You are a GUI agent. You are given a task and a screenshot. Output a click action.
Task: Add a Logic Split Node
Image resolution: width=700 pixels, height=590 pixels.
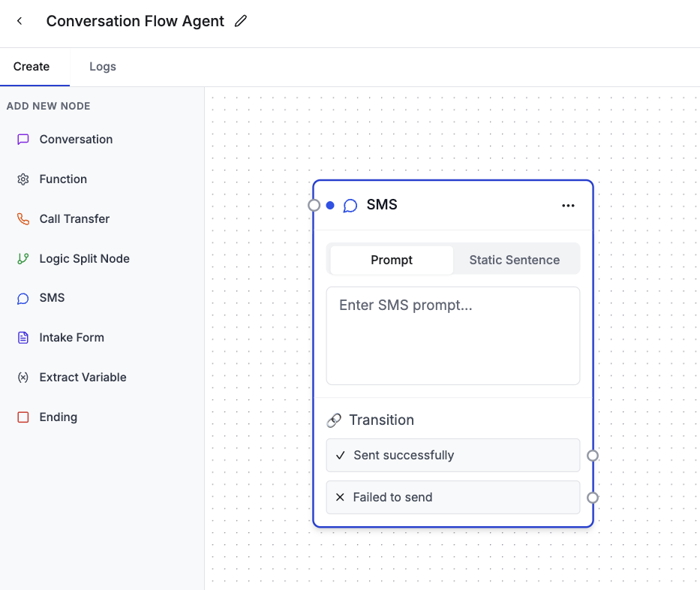coord(84,259)
